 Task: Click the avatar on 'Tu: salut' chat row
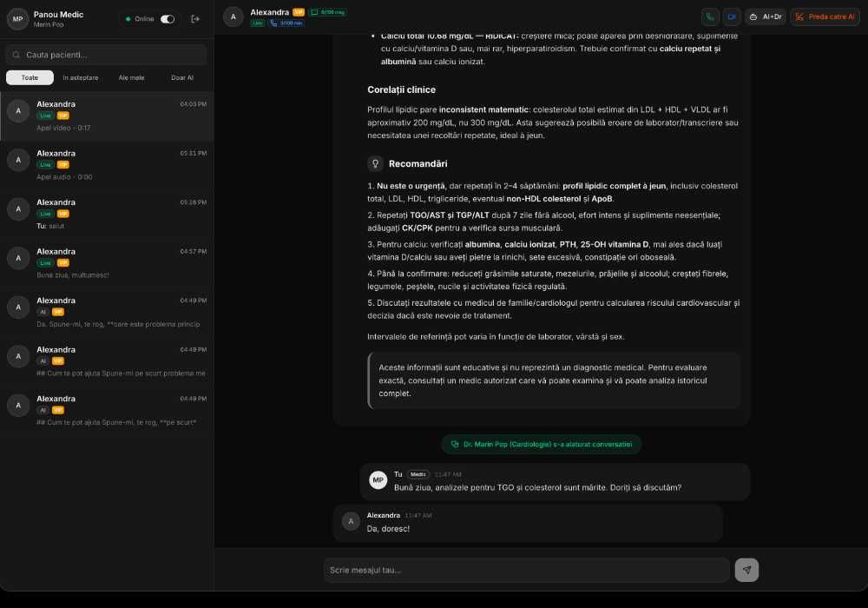click(x=18, y=208)
